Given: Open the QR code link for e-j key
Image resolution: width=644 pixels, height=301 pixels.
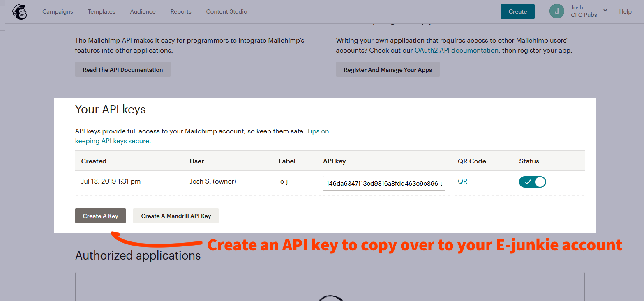Looking at the screenshot, I should [x=462, y=182].
